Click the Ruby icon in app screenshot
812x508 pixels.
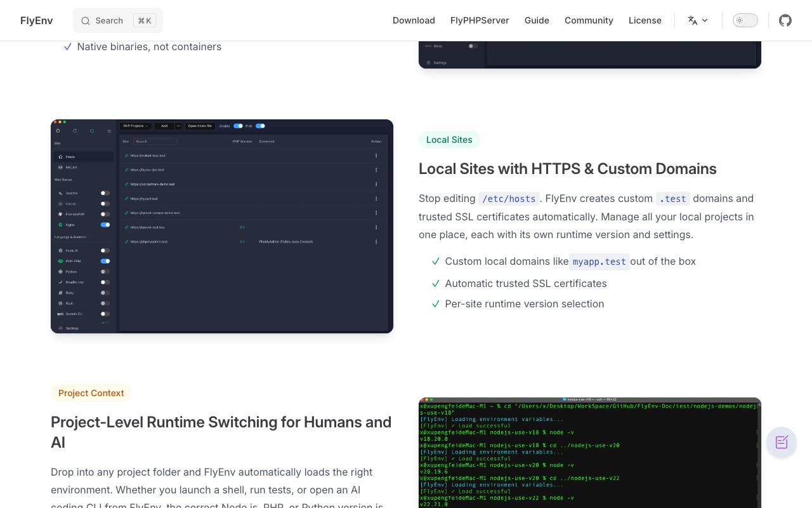coord(60,293)
